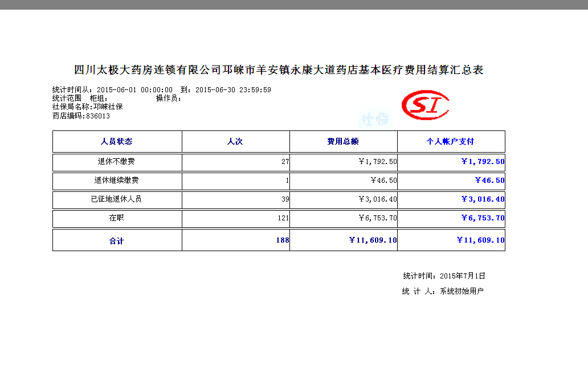Click the 合计 total row label
588x381 pixels.
(x=117, y=241)
